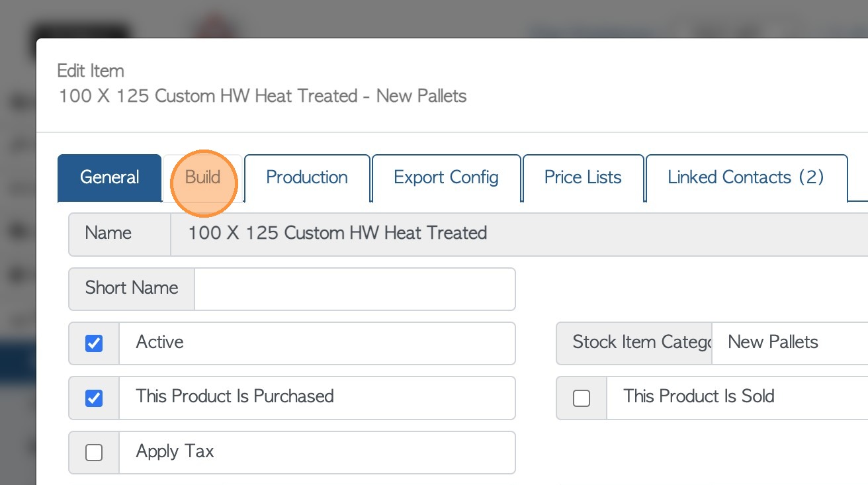The height and width of the screenshot is (485, 868).
Task: Click the "Short Name" field label
Action: tap(132, 288)
